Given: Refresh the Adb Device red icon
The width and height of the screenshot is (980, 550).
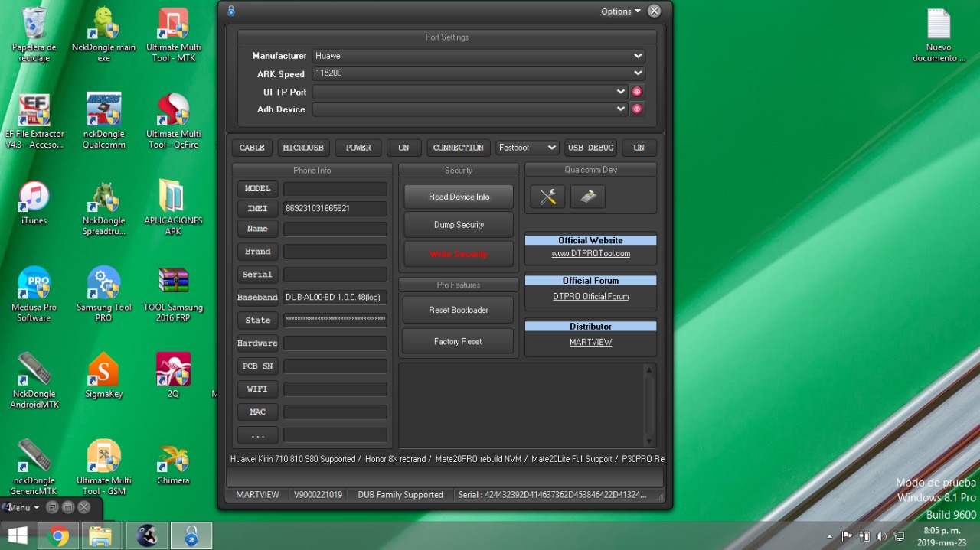Looking at the screenshot, I should tap(636, 109).
